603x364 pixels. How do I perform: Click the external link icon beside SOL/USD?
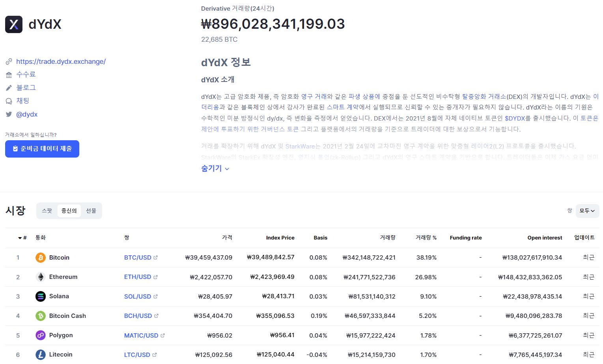pos(155,296)
